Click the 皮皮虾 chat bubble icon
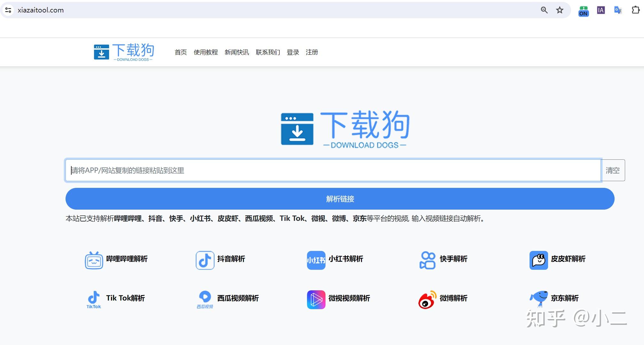This screenshot has width=644, height=345. click(539, 260)
